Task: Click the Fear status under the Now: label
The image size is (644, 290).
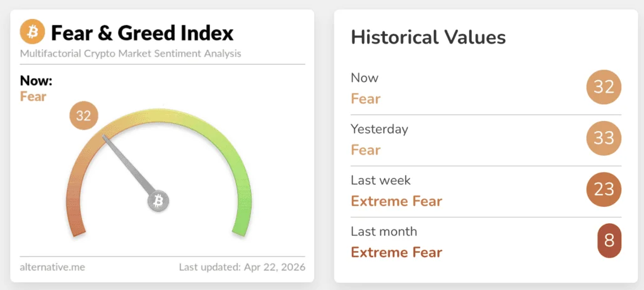Action: pos(33,96)
